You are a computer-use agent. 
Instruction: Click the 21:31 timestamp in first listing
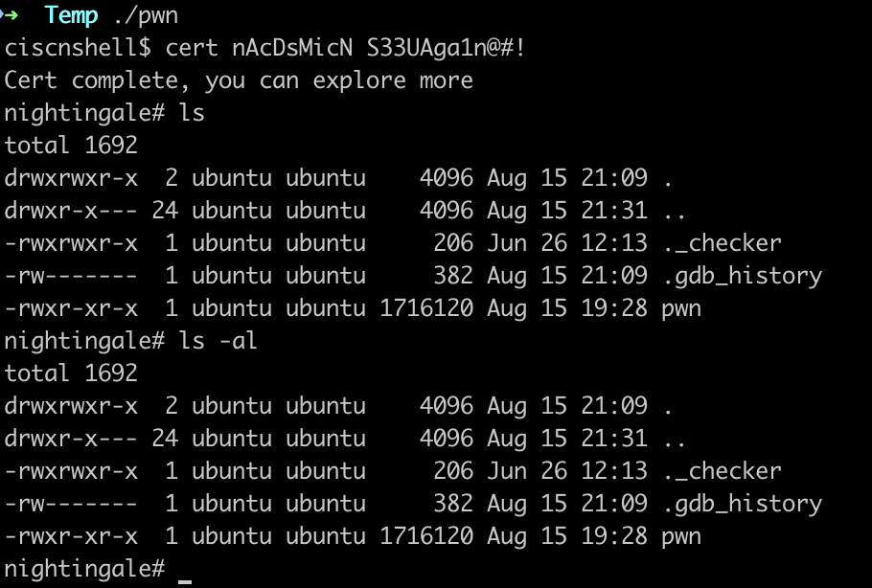[x=614, y=210]
